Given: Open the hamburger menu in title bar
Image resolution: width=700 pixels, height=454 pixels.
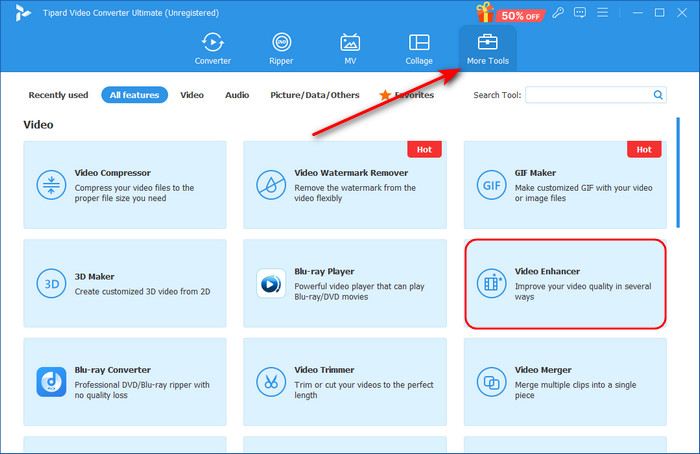Looking at the screenshot, I should pyautogui.click(x=603, y=12).
